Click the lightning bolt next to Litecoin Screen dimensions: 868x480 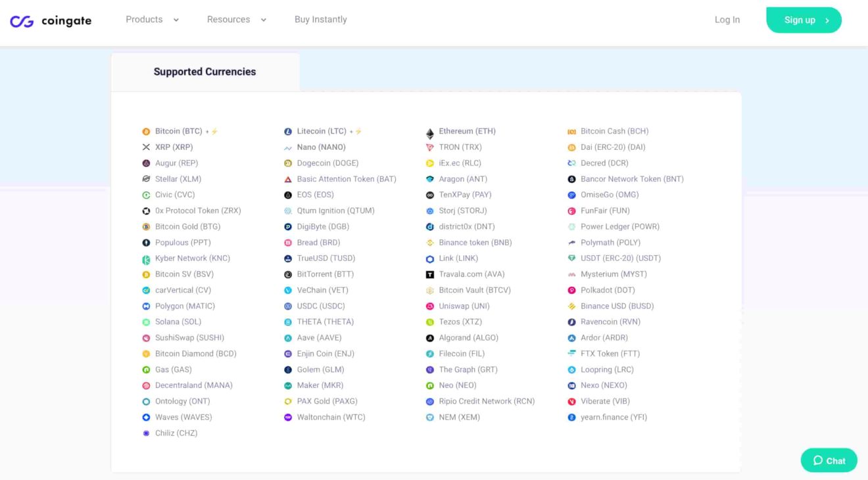358,132
